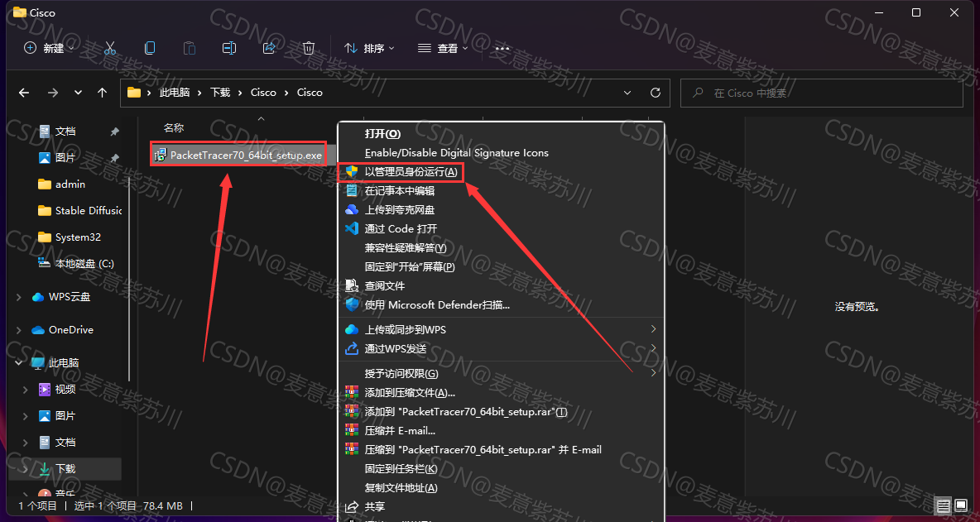Go up one folder level
The height and width of the screenshot is (522, 980).
point(103,93)
